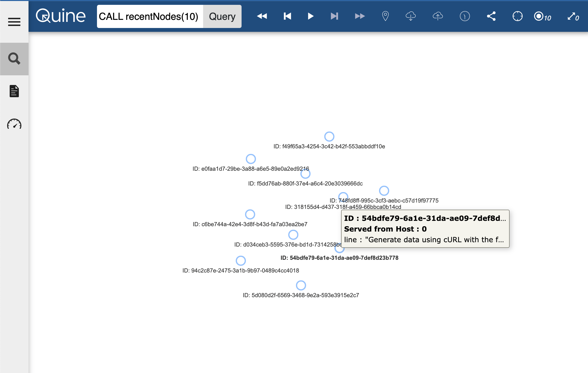
Task: Open the hamburger menu
Action: (x=14, y=22)
